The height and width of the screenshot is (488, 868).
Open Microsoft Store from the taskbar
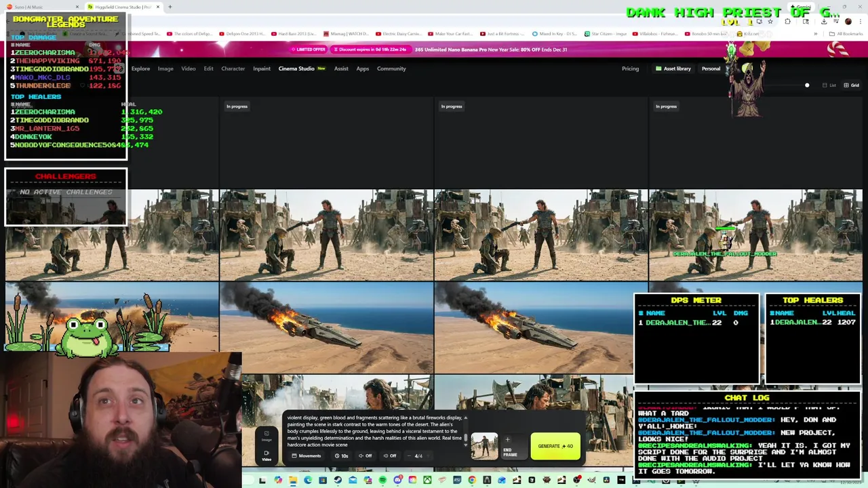click(x=323, y=480)
